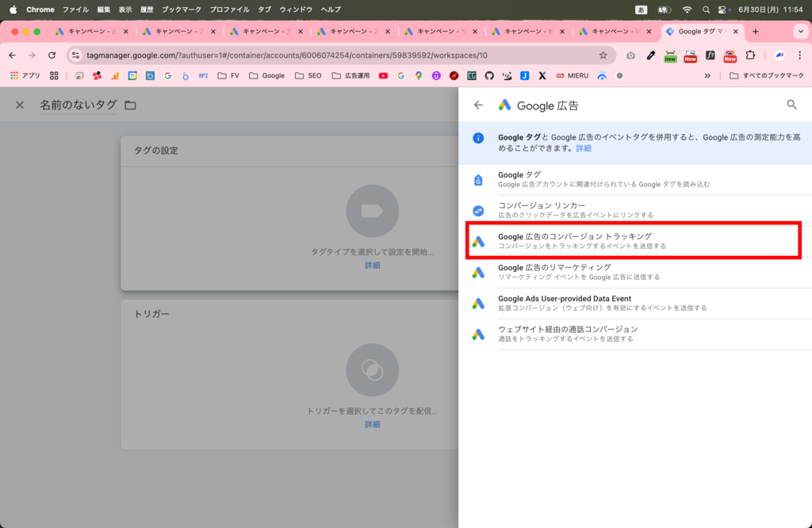Open the 広告運用 bookmarks folder
This screenshot has width=812, height=528.
[x=350, y=75]
